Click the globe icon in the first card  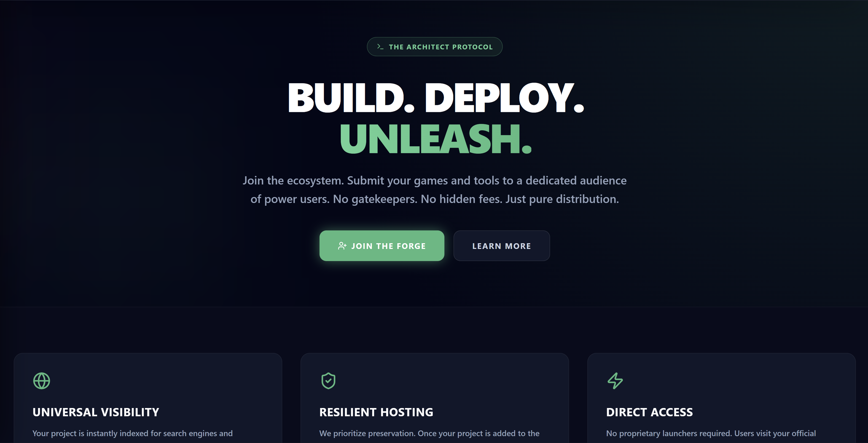tap(42, 381)
